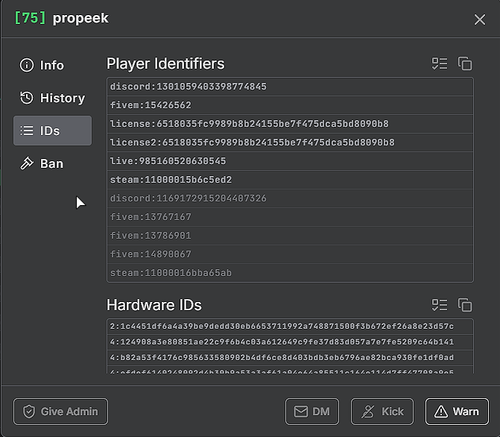The width and height of the screenshot is (500, 437).
Task: Click the player ID [75]
Action: pos(30,18)
